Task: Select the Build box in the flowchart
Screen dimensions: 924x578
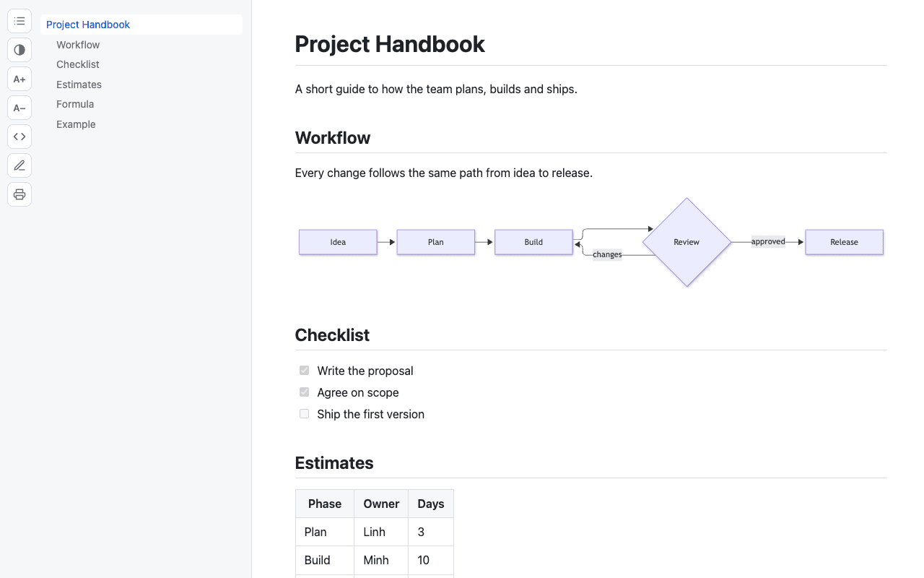Action: (x=533, y=242)
